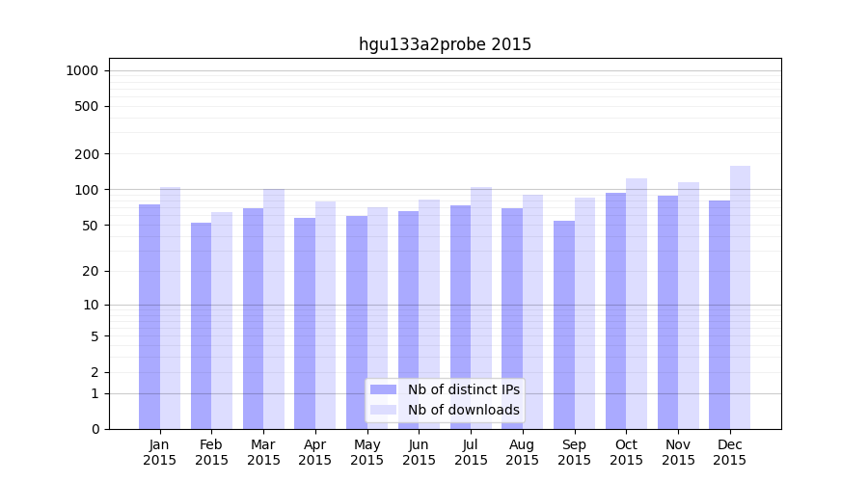Pick the Jul 2015 downloads bar
Viewport: 868px width, 482px height.
(x=481, y=308)
